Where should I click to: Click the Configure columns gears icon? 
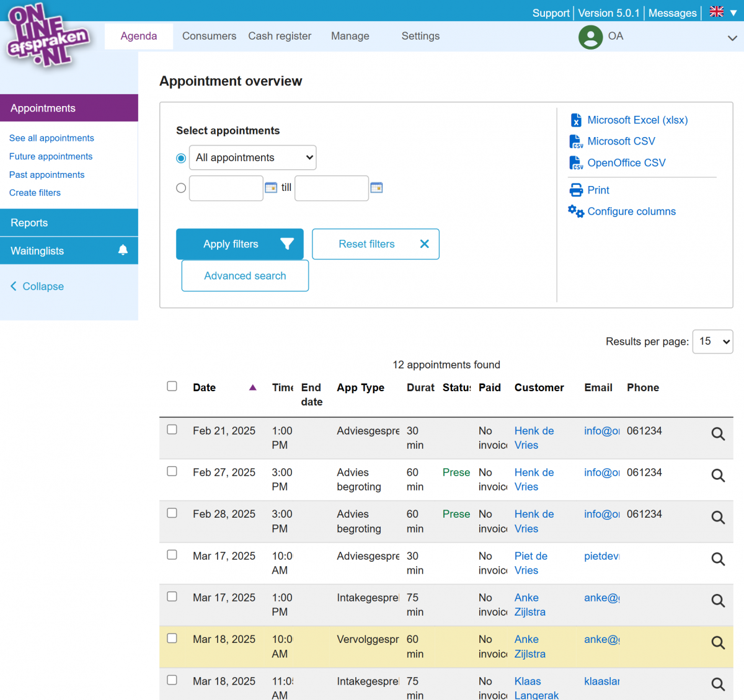pos(576,211)
